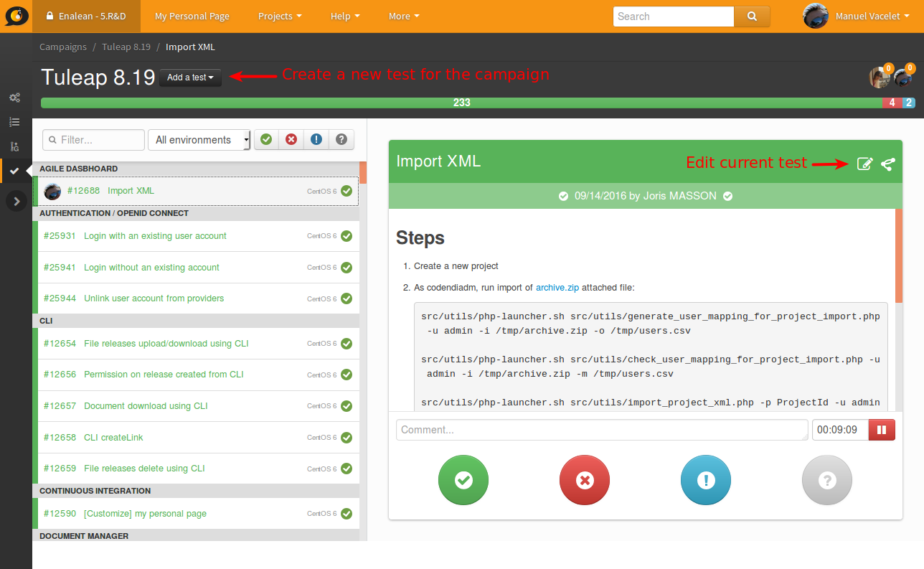Open the Add a test dropdown
This screenshot has height=569, width=924.
(190, 77)
